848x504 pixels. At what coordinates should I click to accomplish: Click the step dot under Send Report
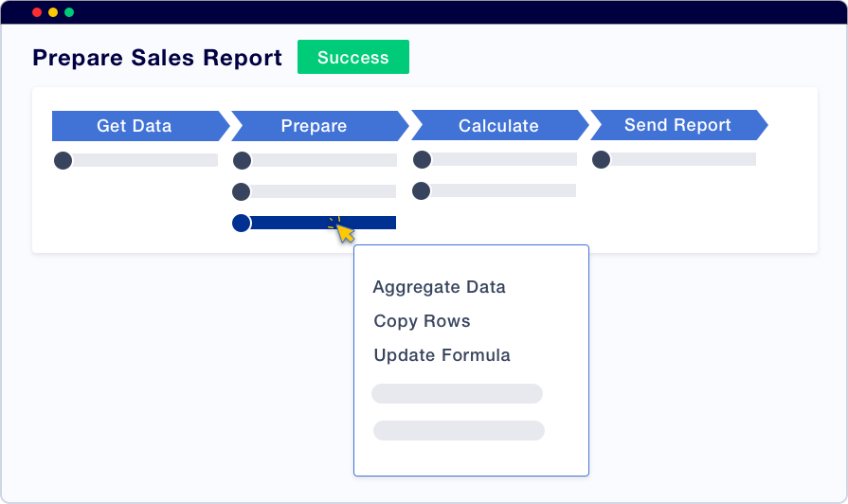point(601,159)
